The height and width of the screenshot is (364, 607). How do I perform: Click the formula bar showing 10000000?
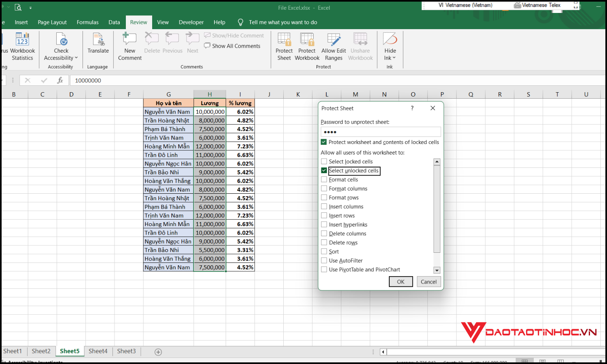337,80
